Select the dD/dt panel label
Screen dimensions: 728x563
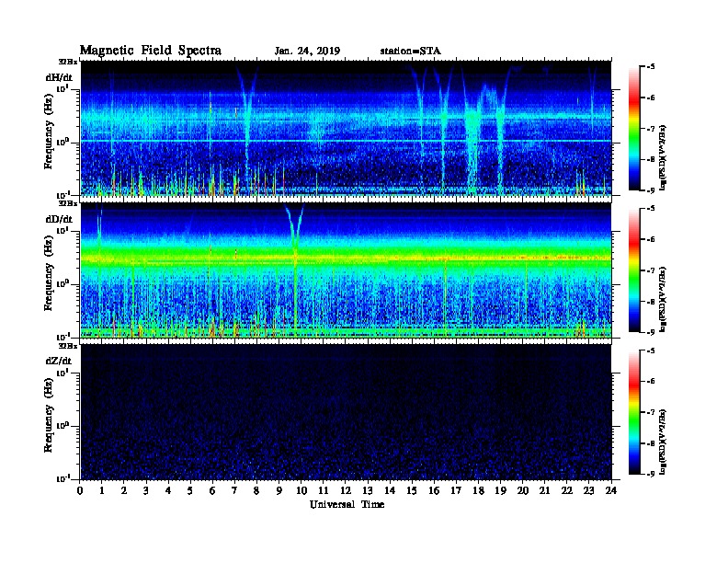pos(59,219)
